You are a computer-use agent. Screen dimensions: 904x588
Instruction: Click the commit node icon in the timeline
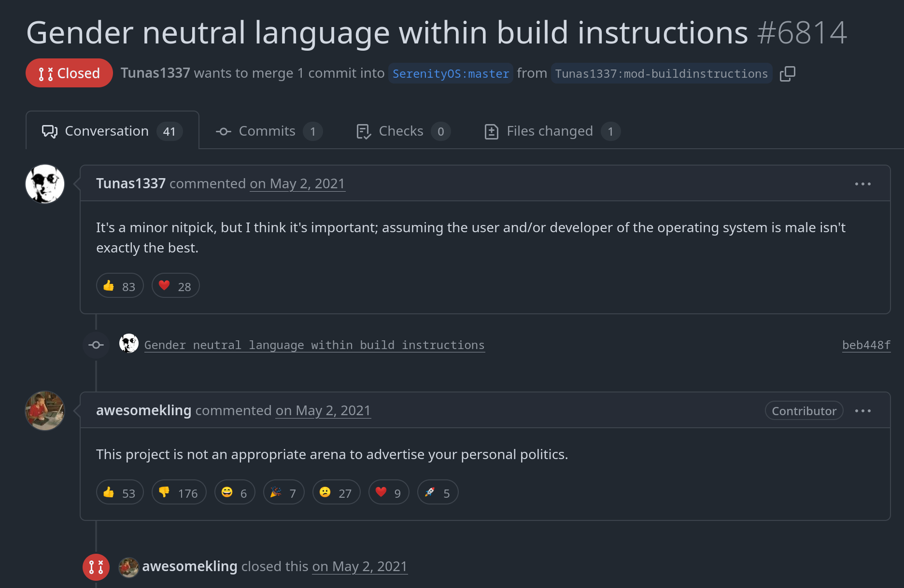[x=96, y=345]
